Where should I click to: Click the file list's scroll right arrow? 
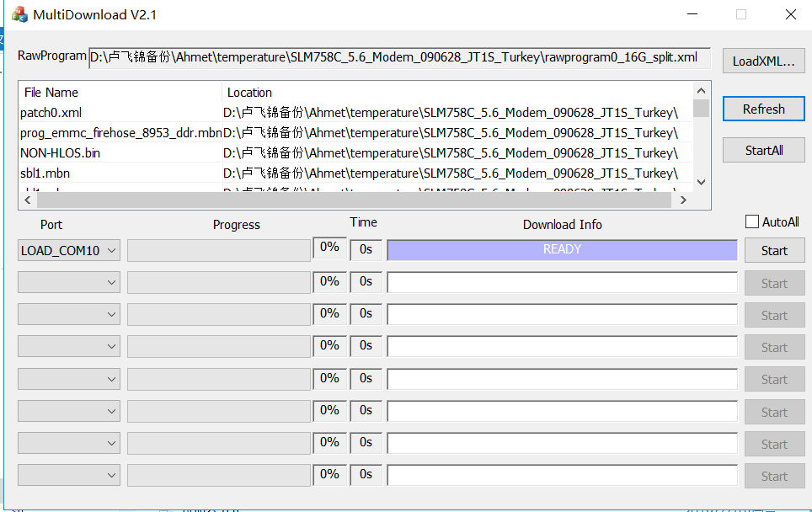(x=684, y=200)
